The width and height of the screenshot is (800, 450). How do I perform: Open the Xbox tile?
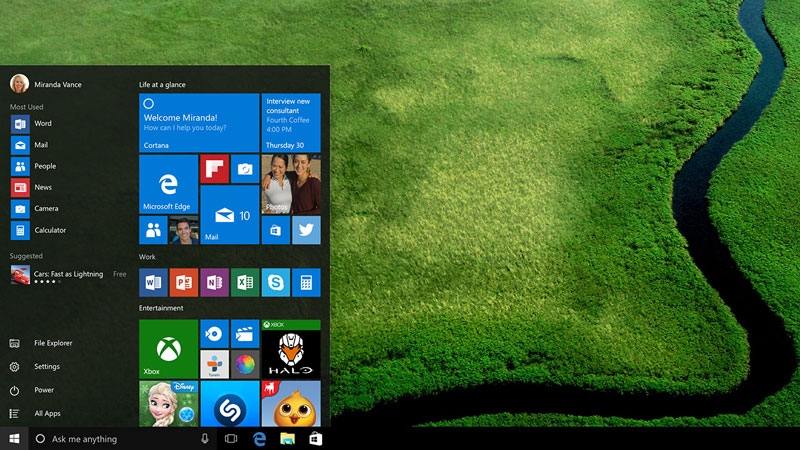pyautogui.click(x=168, y=349)
